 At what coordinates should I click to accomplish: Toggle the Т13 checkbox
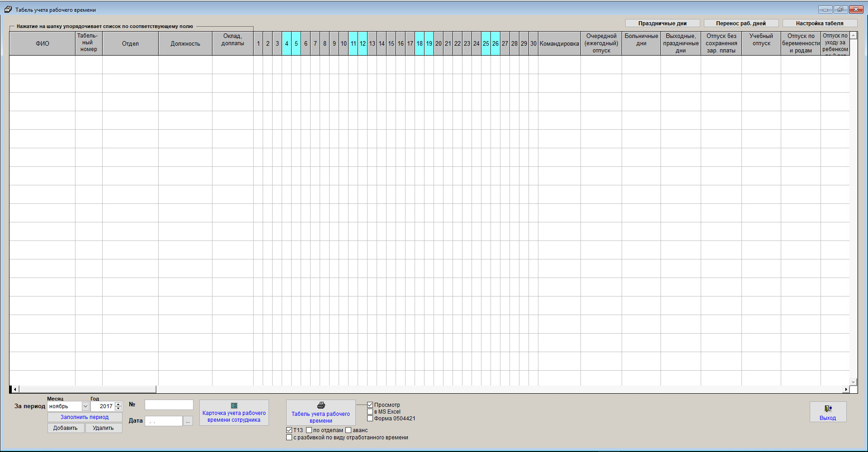pos(289,430)
